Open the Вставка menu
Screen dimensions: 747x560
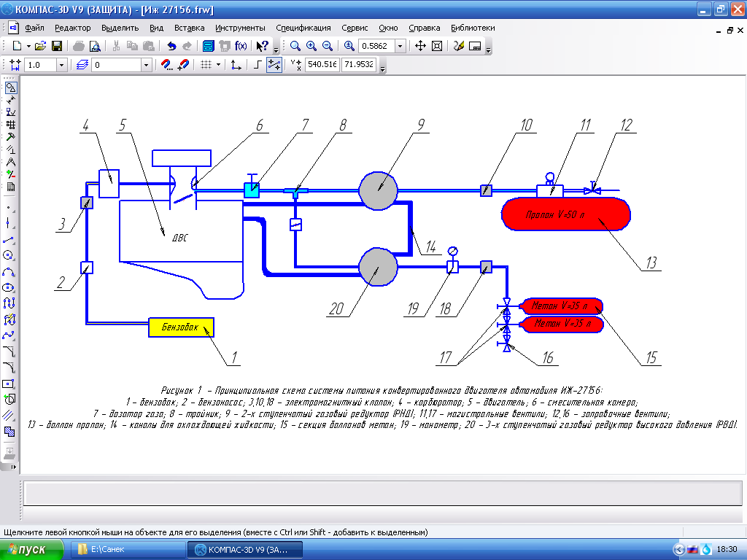tap(189, 28)
